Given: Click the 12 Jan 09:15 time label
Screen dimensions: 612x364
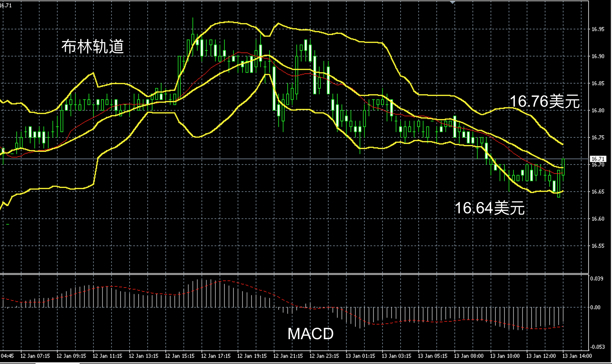Looking at the screenshot, I should point(71,356).
